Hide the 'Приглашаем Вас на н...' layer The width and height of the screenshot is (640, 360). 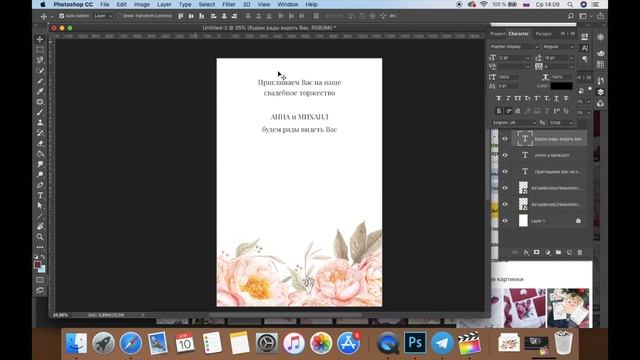tap(505, 171)
